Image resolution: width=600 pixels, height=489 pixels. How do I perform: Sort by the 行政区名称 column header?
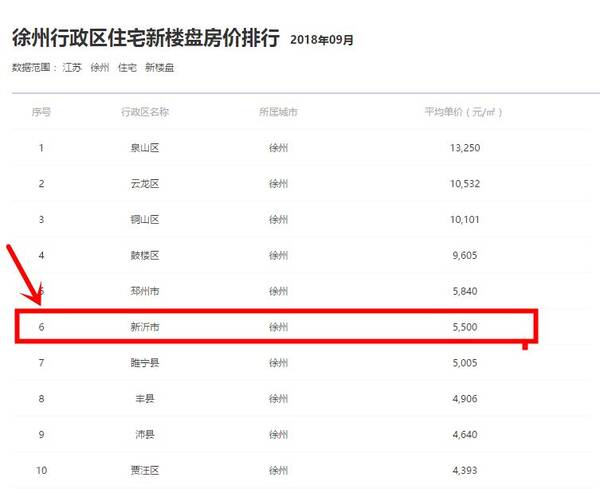[145, 112]
